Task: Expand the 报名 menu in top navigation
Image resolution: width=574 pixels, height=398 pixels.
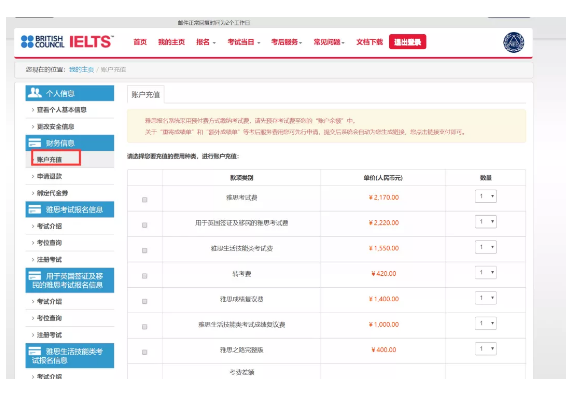Action: [206, 42]
